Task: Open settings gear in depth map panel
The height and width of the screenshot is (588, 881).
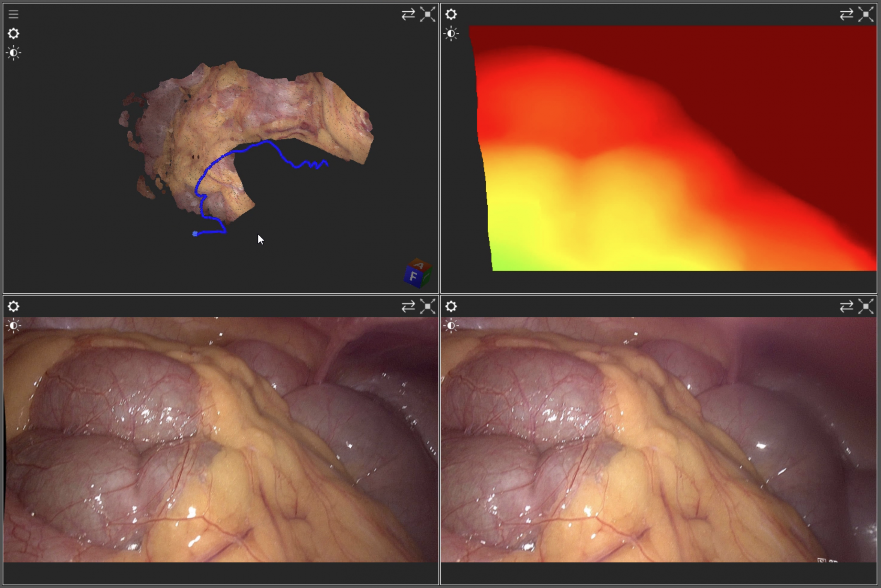Action: (x=451, y=15)
